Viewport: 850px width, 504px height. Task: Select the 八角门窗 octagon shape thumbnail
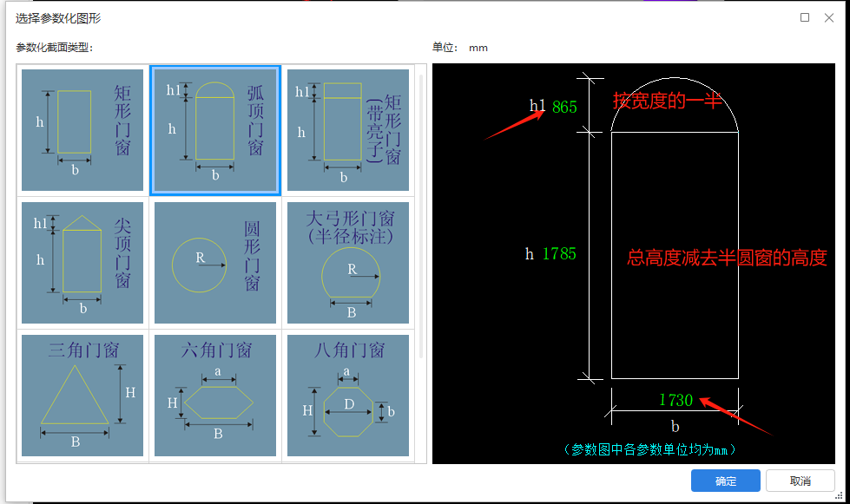tap(348, 396)
